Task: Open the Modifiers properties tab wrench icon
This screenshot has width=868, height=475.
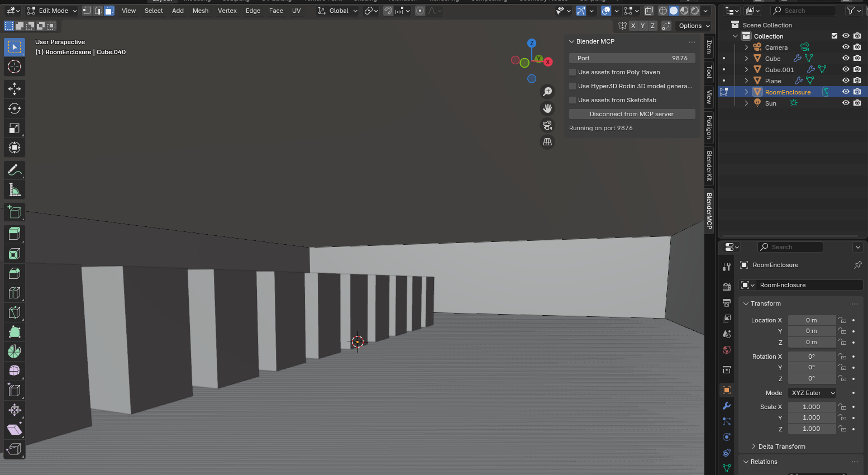Action: pos(727,406)
